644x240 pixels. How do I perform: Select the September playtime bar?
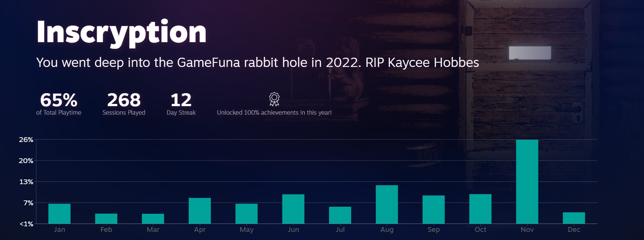click(x=434, y=210)
